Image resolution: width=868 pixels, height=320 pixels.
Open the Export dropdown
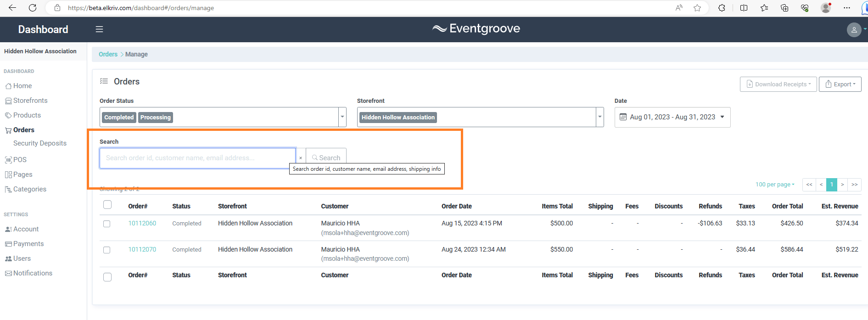840,84
